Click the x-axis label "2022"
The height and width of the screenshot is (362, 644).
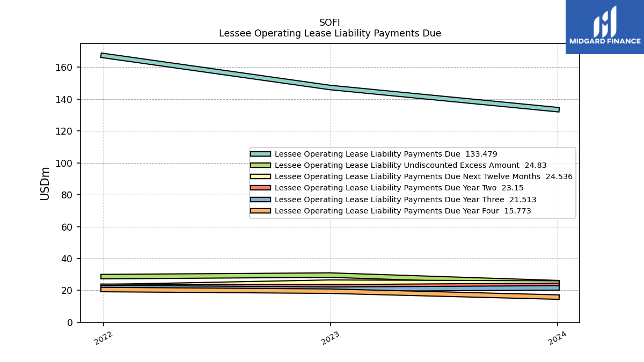(103, 338)
